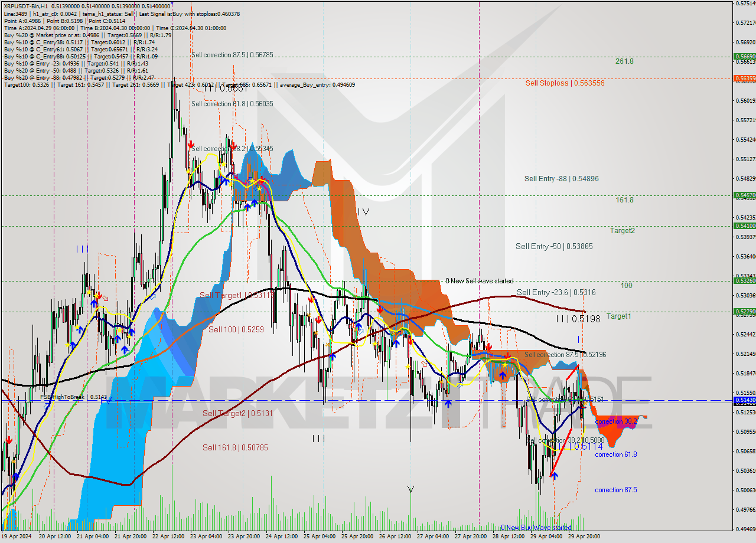Select 'Sell correction 87.5 | 0.52196' label
The height and width of the screenshot is (543, 756).
click(565, 355)
